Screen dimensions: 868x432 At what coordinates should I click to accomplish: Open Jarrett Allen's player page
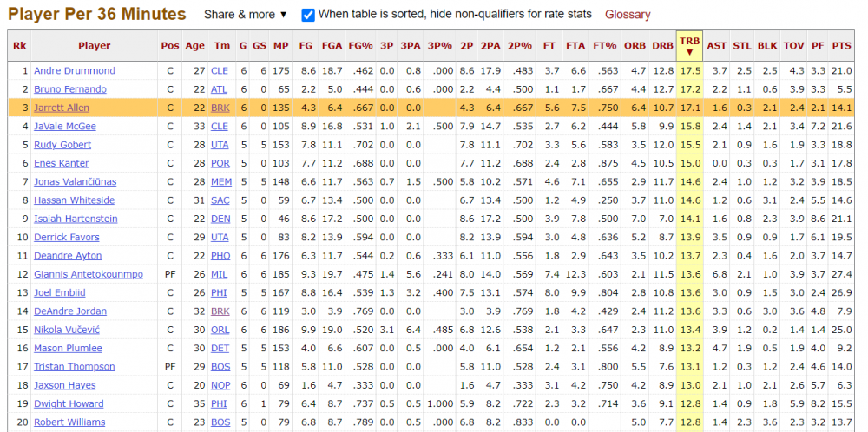pyautogui.click(x=61, y=108)
